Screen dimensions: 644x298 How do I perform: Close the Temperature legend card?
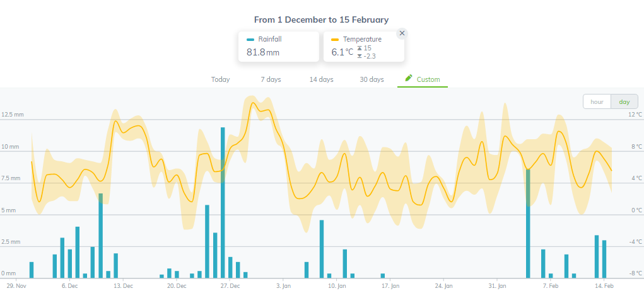(402, 33)
